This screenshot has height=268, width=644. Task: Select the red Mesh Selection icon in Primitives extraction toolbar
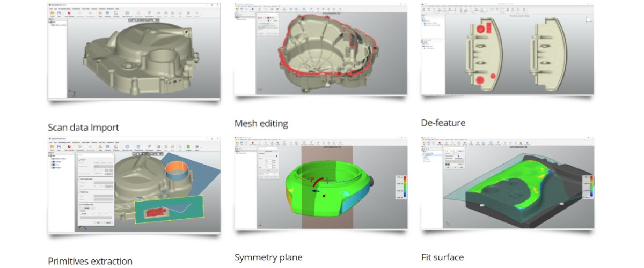pyautogui.click(x=70, y=147)
